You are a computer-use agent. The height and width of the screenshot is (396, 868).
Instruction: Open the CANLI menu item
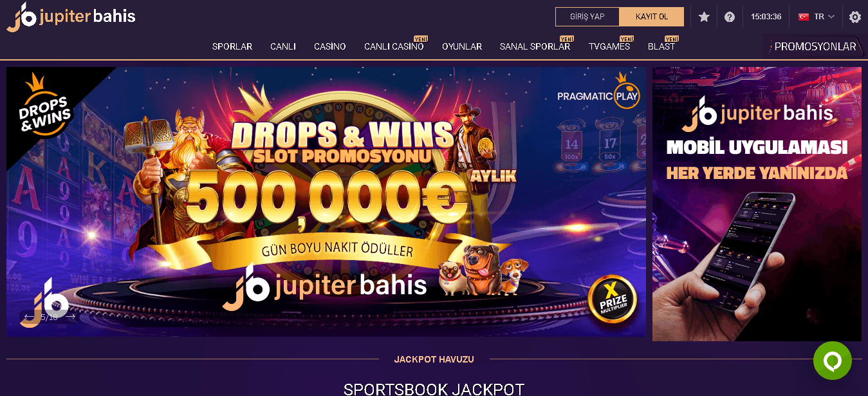(283, 46)
